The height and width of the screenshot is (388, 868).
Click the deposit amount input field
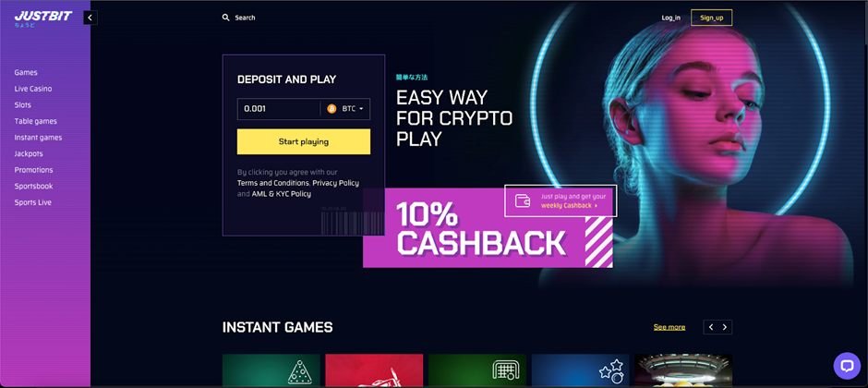(x=279, y=109)
